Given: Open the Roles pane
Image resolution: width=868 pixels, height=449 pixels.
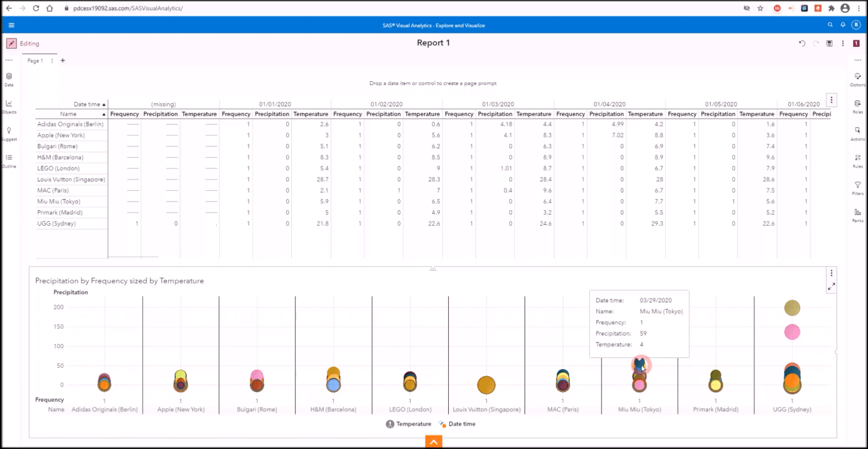Looking at the screenshot, I should (x=858, y=107).
